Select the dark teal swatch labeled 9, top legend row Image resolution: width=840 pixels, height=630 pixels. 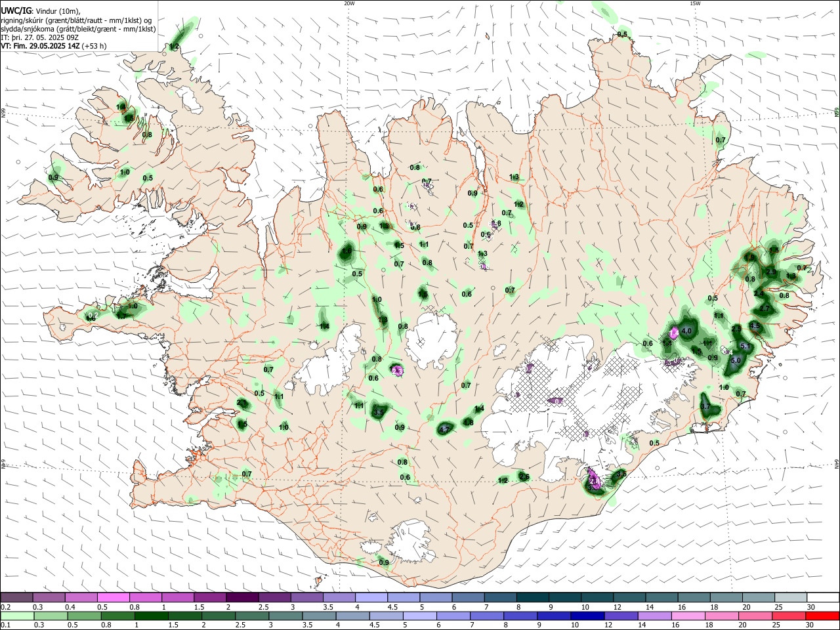tap(565, 597)
